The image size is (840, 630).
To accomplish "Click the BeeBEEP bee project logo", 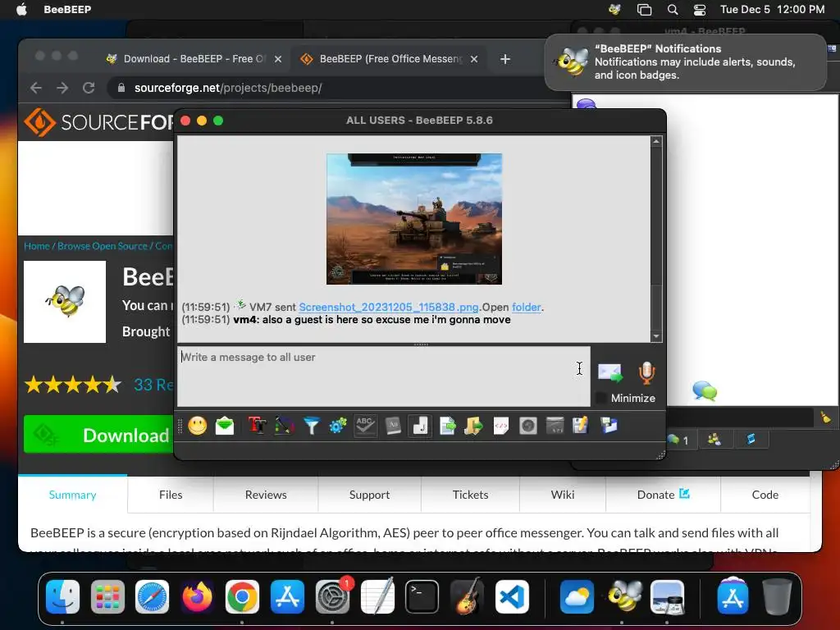I will tap(65, 302).
